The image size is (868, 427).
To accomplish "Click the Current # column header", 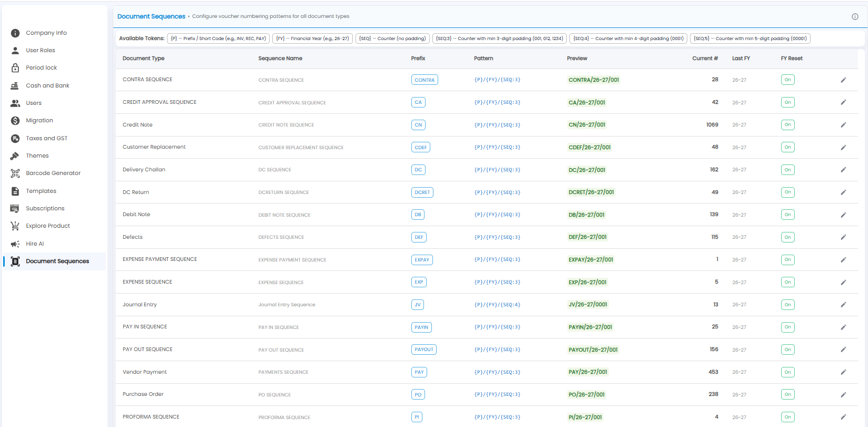I will pos(705,59).
